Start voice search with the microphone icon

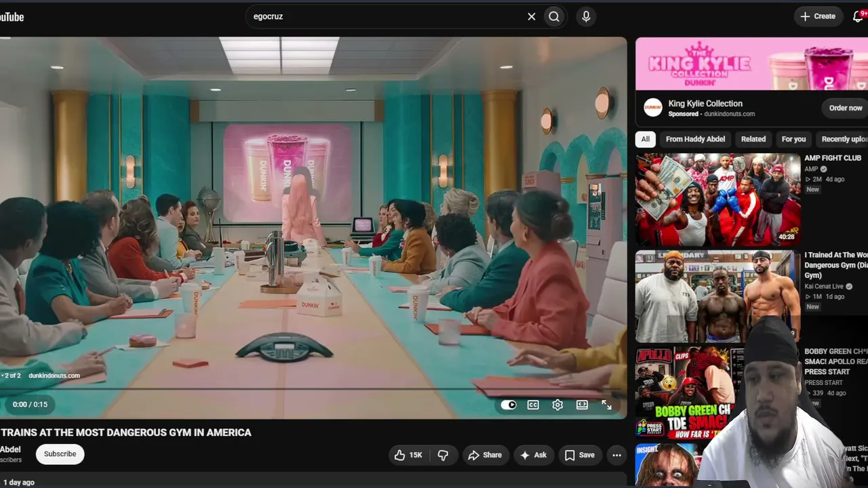tap(587, 16)
